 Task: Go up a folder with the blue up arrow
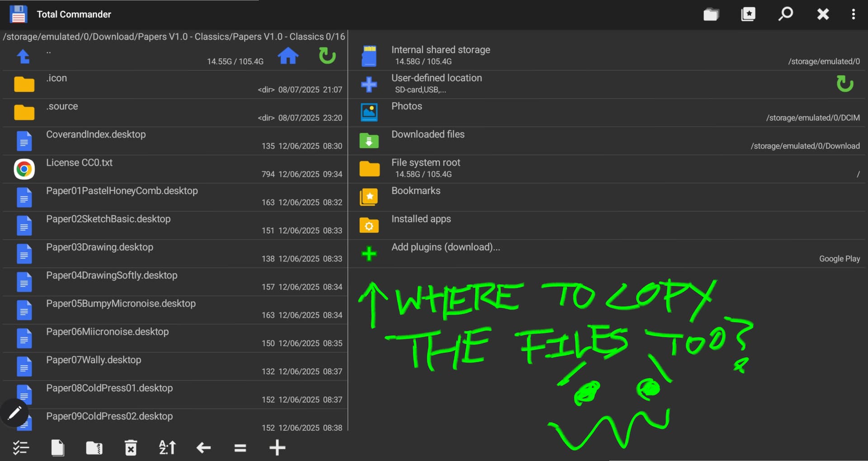[x=24, y=56]
